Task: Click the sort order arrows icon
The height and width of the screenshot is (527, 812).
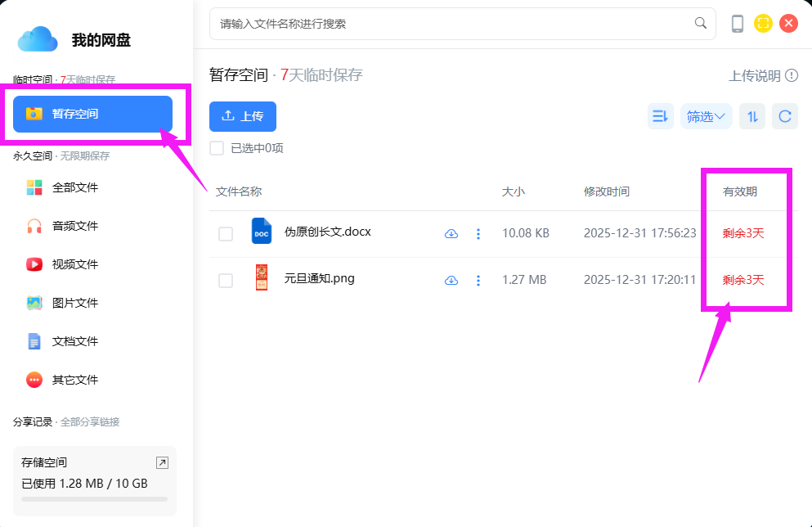Action: click(752, 116)
